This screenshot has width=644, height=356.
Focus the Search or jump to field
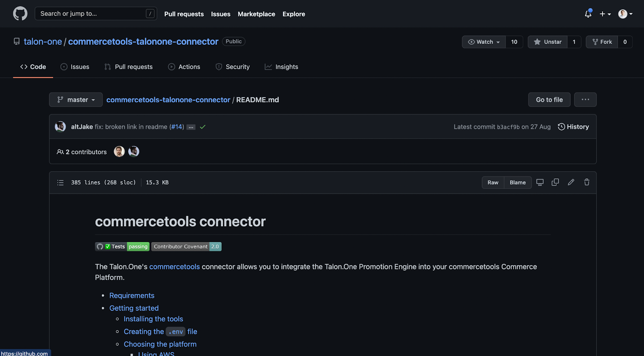click(96, 14)
